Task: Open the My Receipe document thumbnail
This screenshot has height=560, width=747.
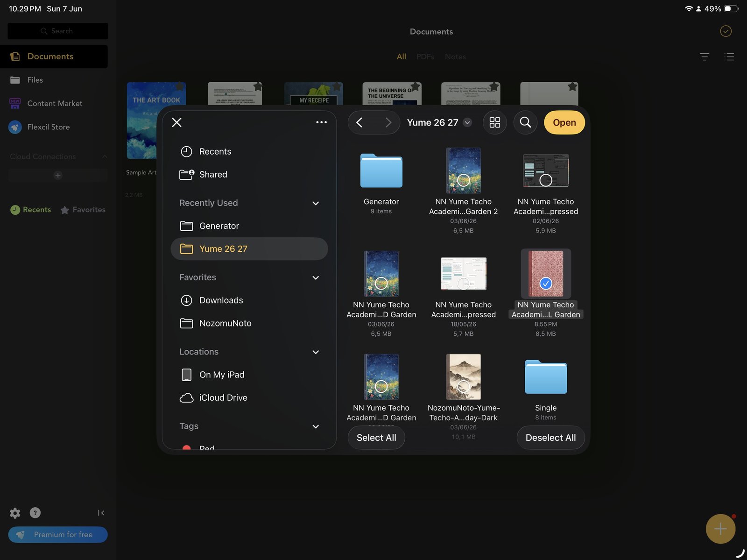Action: 314,94
